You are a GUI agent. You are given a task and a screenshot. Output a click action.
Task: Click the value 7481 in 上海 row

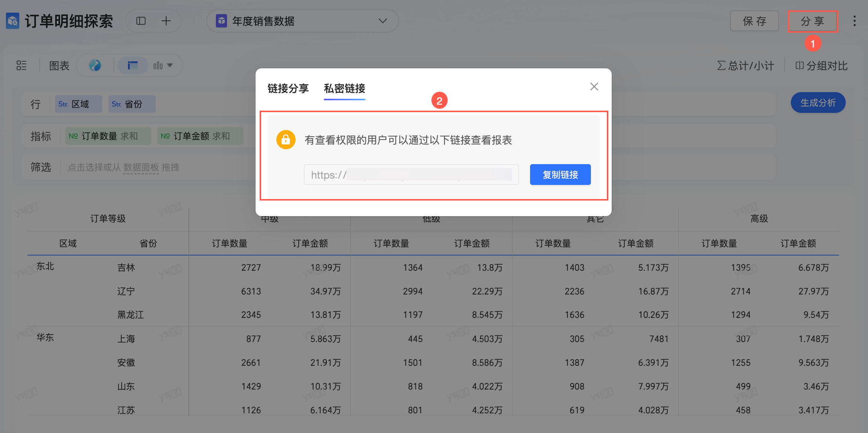click(659, 339)
